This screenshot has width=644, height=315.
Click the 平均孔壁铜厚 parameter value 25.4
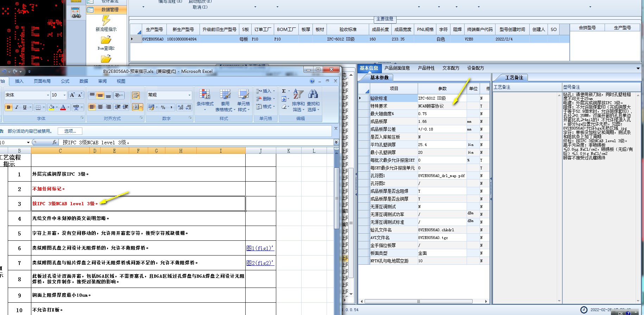[x=442, y=145]
